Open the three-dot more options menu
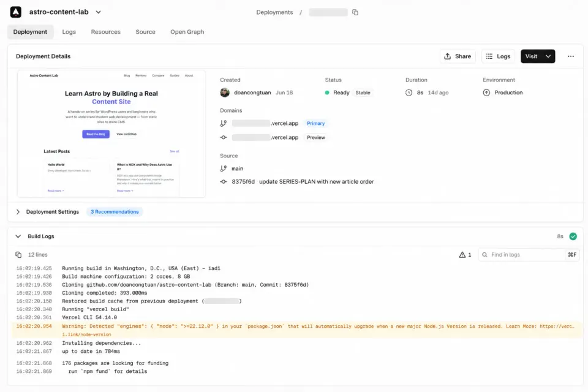The image size is (588, 392). (571, 56)
